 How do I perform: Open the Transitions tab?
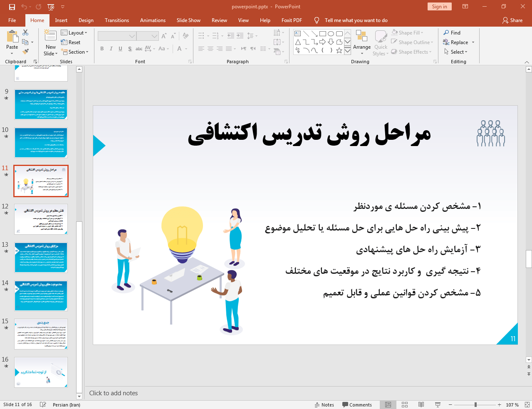117,20
